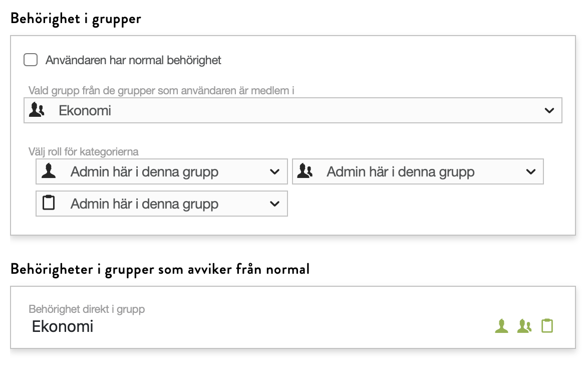Enable the 'Användaren har normal behörighet' checkbox
Viewport: 588px width, 367px height.
31,60
